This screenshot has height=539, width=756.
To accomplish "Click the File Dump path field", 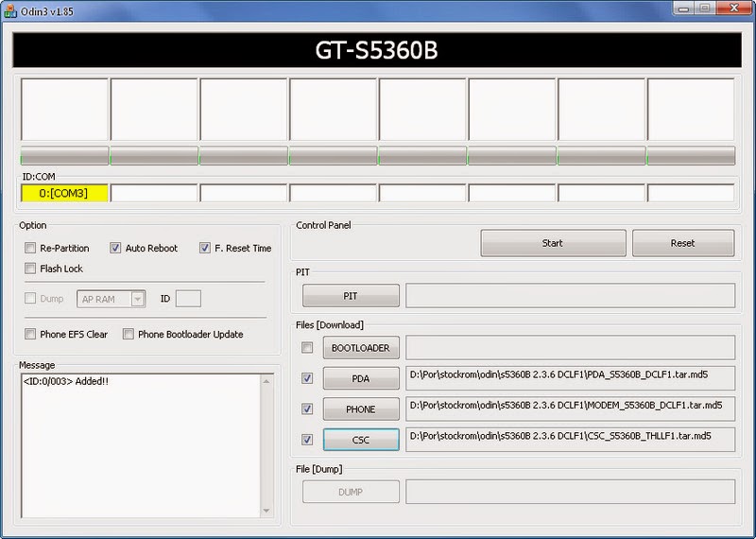I will coord(571,492).
